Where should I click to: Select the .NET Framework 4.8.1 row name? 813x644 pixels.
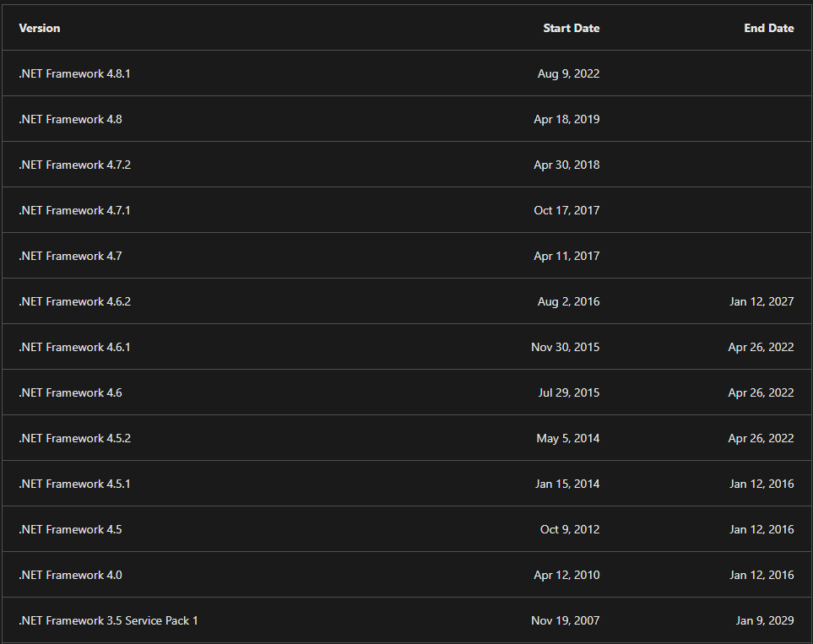tap(74, 73)
